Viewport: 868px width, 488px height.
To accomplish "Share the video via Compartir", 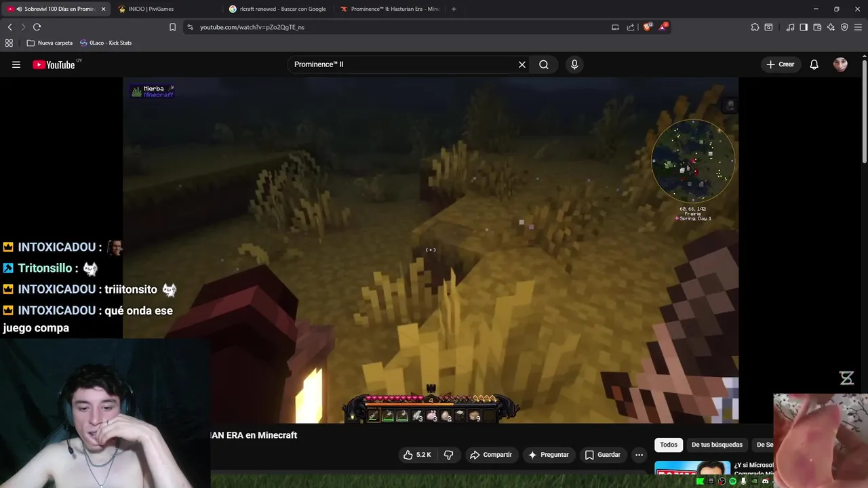I will click(491, 455).
